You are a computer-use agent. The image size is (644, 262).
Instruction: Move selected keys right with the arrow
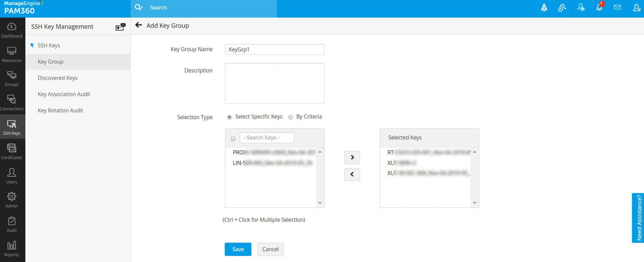coord(352,157)
